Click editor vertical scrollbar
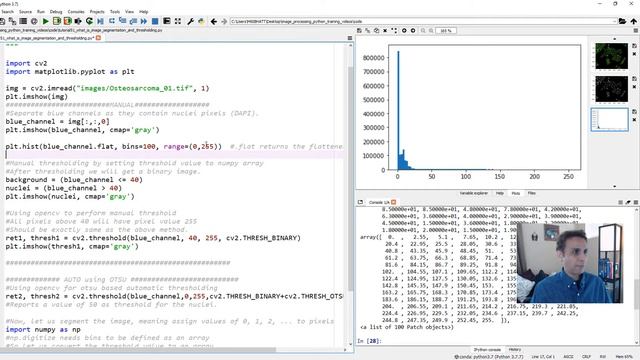 351,180
